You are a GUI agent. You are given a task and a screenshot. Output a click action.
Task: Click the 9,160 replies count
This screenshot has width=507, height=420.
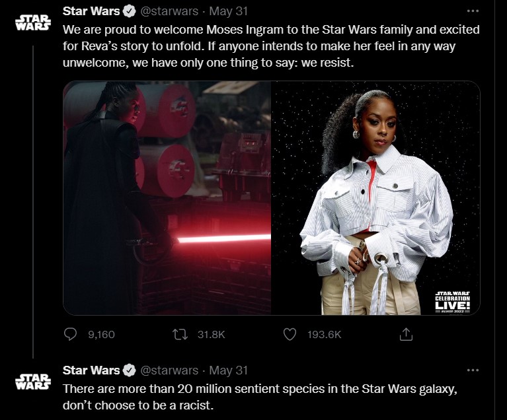pos(101,334)
